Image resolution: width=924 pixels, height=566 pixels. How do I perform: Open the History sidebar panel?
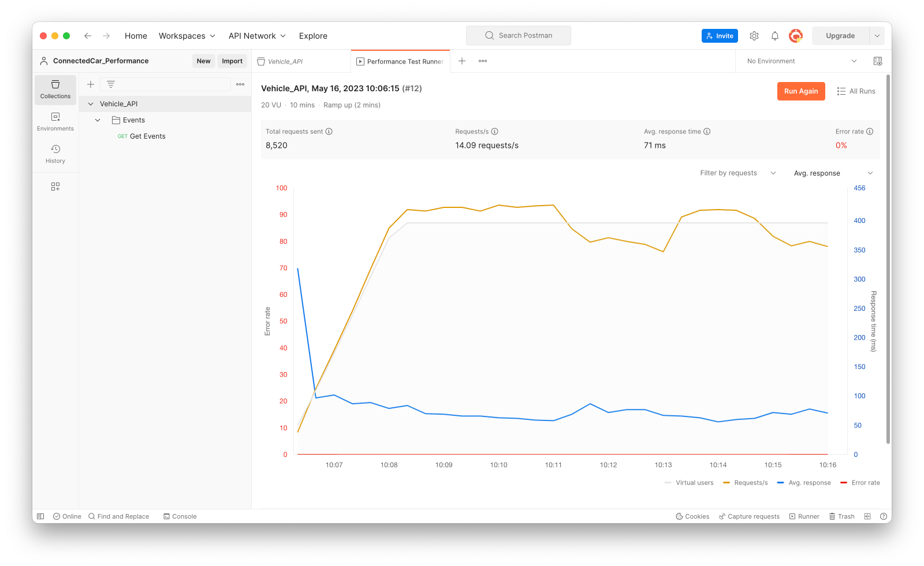pos(55,154)
